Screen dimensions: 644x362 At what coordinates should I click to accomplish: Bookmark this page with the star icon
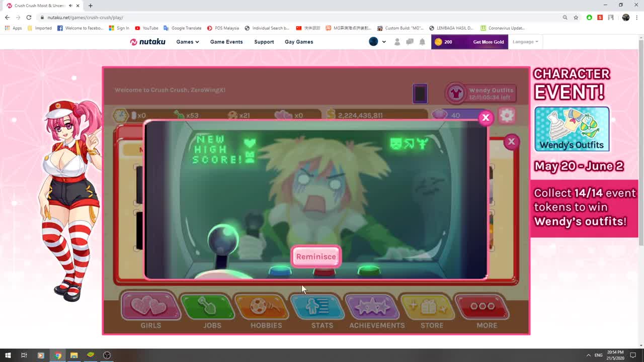point(576,17)
